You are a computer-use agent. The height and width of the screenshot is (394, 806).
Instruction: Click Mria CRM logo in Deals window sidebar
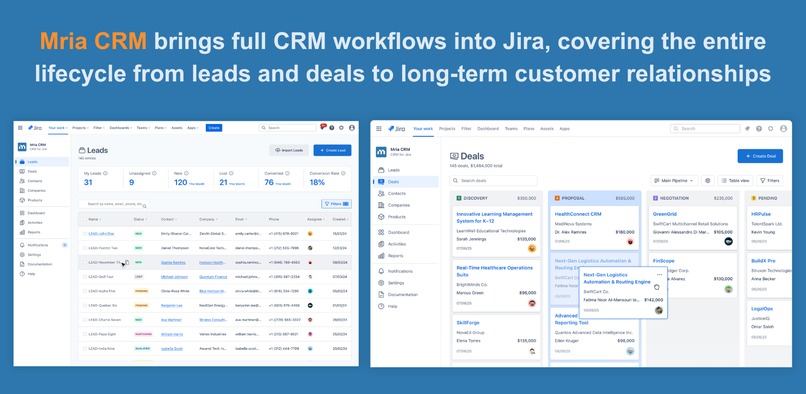(381, 152)
